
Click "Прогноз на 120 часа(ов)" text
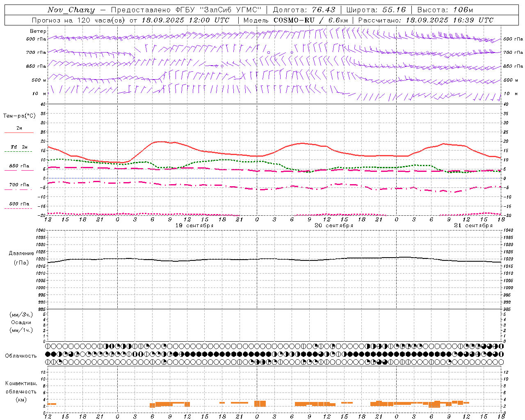79,20
